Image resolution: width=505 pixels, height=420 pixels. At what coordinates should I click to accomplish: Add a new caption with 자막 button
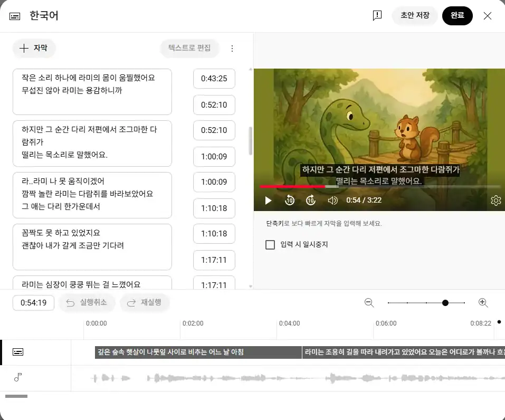[x=34, y=48]
